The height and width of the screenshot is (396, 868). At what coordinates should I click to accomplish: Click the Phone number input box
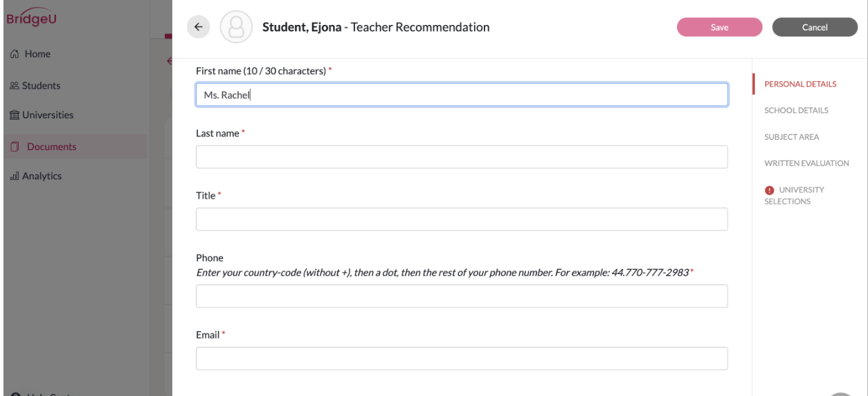pos(462,296)
